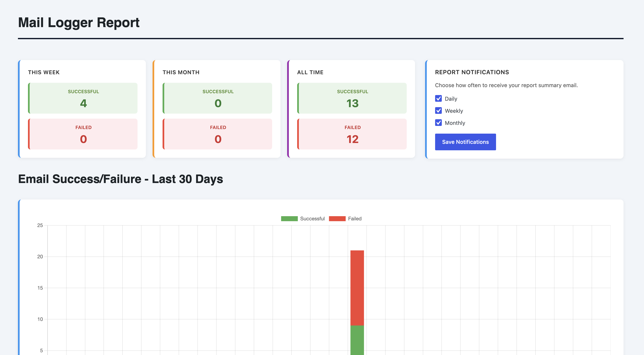Click the report summary email description text

(x=506, y=85)
